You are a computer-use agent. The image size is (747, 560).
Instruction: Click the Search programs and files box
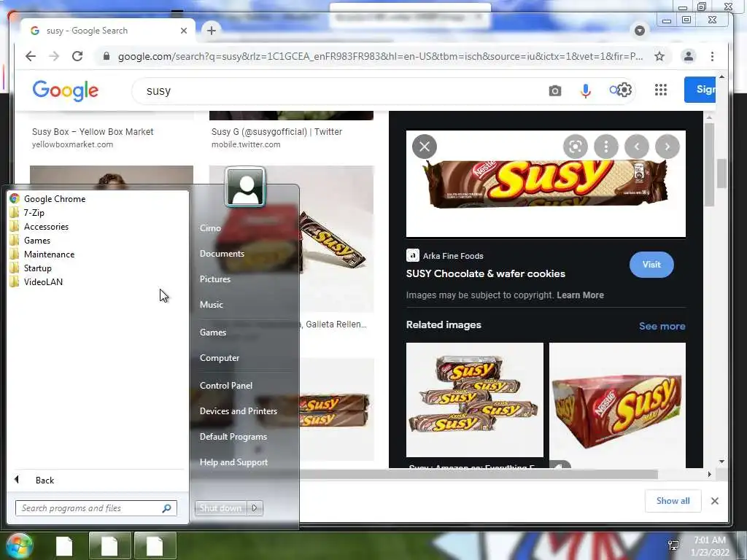(96, 508)
